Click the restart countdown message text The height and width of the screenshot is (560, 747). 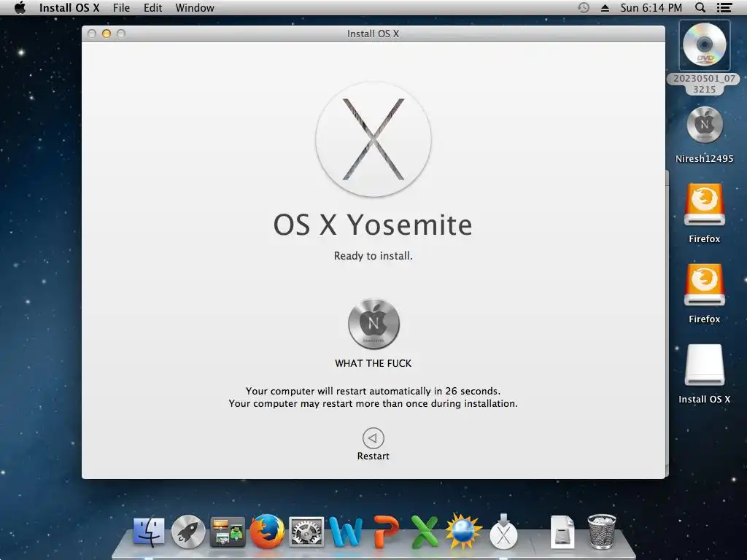(373, 392)
